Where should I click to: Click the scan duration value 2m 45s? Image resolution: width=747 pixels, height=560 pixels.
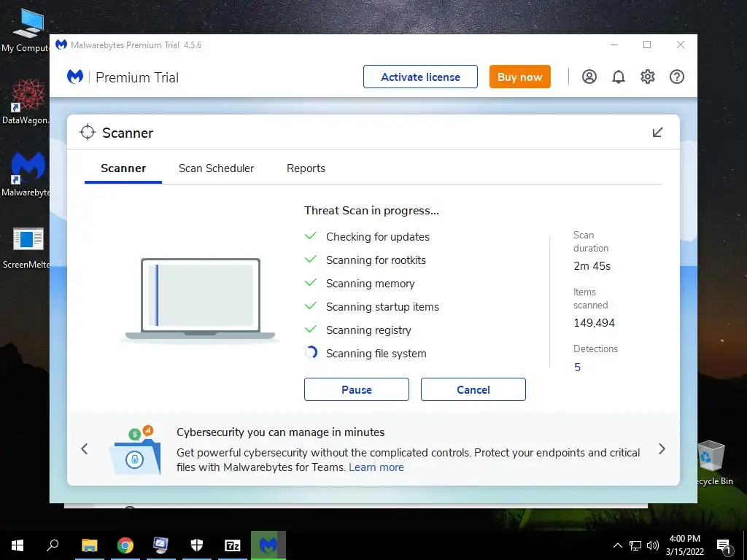pos(592,266)
